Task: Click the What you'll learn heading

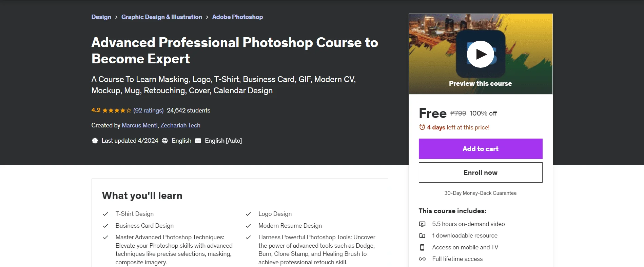Action: coord(142,196)
